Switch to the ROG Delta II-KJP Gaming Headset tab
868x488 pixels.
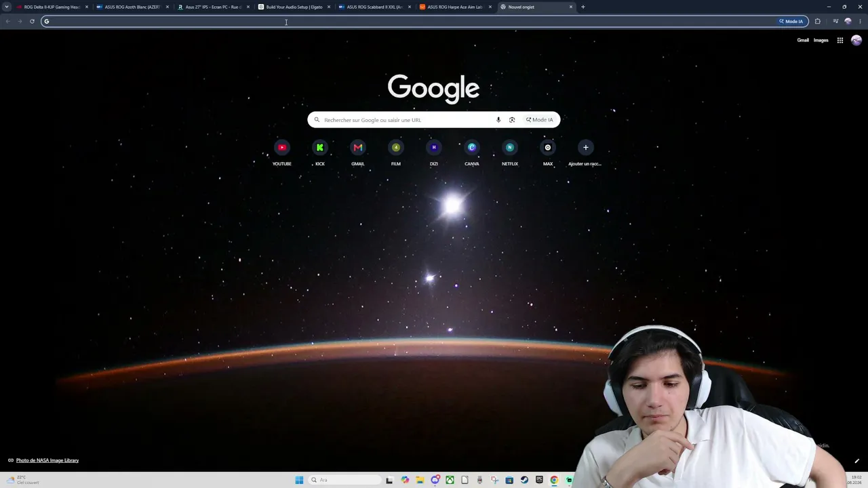click(x=52, y=7)
